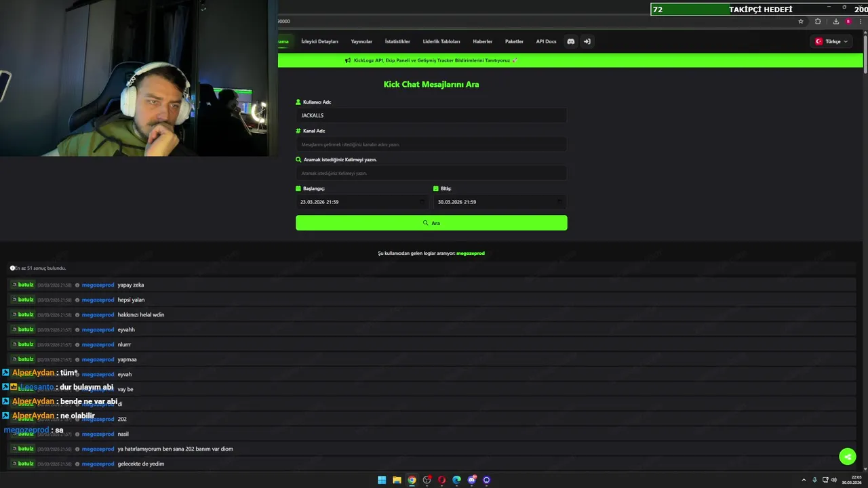Open the volume tray icon
Image resolution: width=868 pixels, height=488 pixels.
point(833,480)
